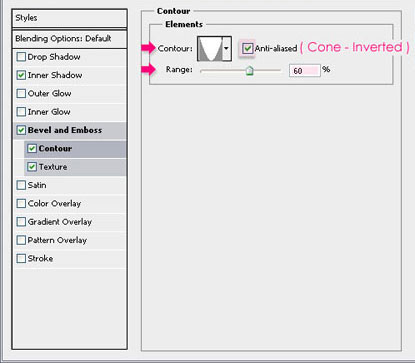Select the Stroke style label
This screenshot has height=363, width=415.
[x=40, y=259]
